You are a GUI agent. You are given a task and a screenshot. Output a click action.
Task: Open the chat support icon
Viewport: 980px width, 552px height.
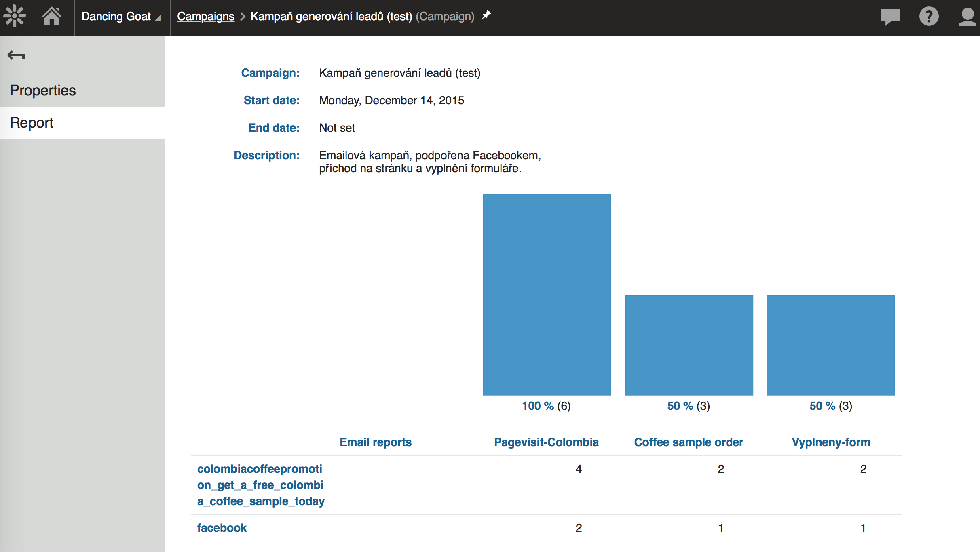(890, 17)
